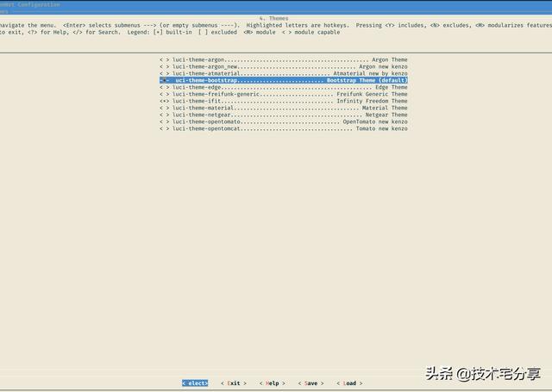Click the 'Material Theme' description text

coord(385,108)
